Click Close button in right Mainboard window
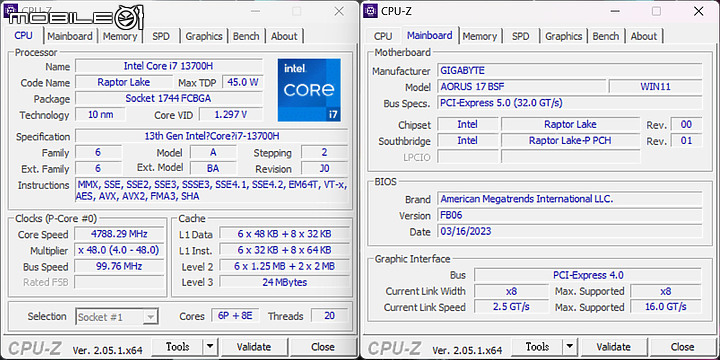This screenshot has width=720, height=360. point(682,347)
